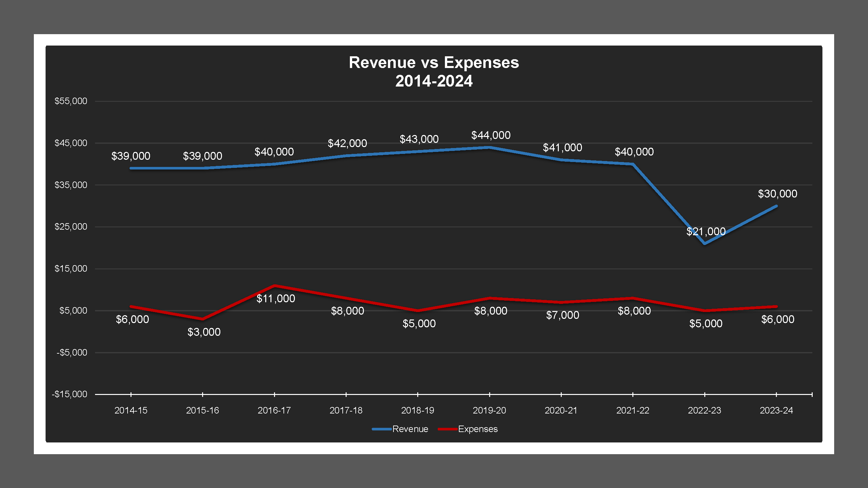This screenshot has width=868, height=488.
Task: Select the 2016-17 $40,000 revenue label
Action: pos(274,152)
